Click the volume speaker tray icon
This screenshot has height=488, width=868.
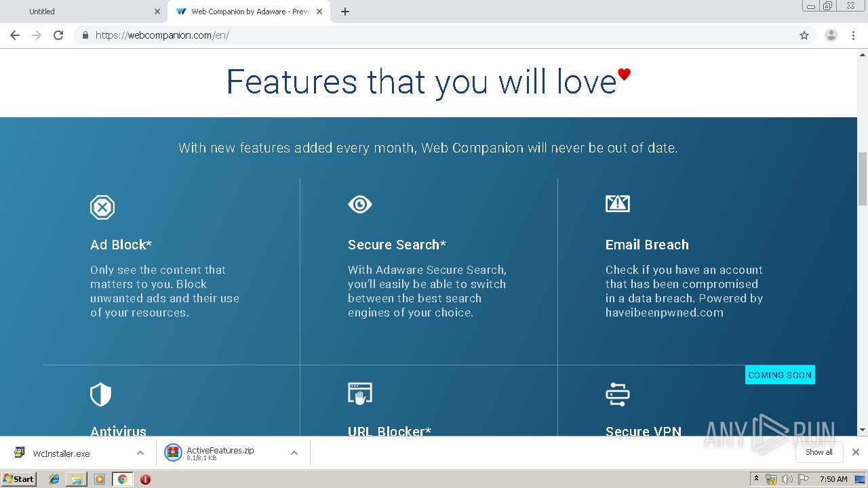(x=787, y=479)
